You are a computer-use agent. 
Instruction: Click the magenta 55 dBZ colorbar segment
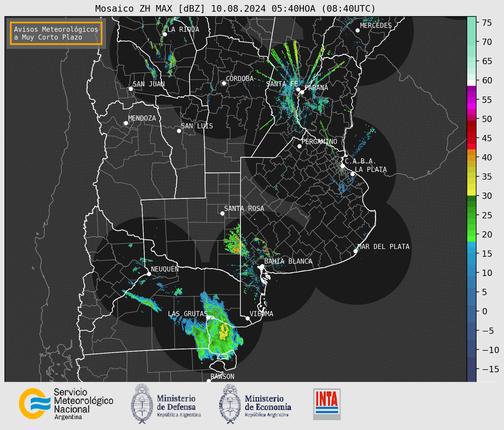(x=471, y=100)
